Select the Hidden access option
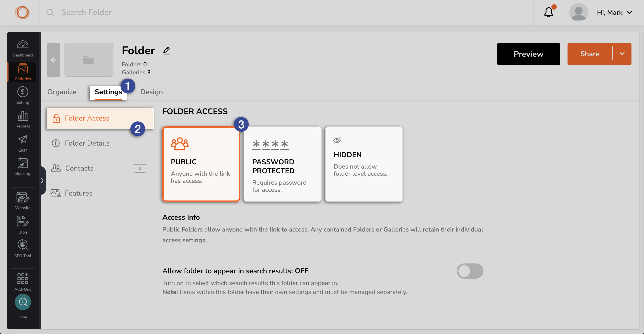This screenshot has width=644, height=334. 364,164
